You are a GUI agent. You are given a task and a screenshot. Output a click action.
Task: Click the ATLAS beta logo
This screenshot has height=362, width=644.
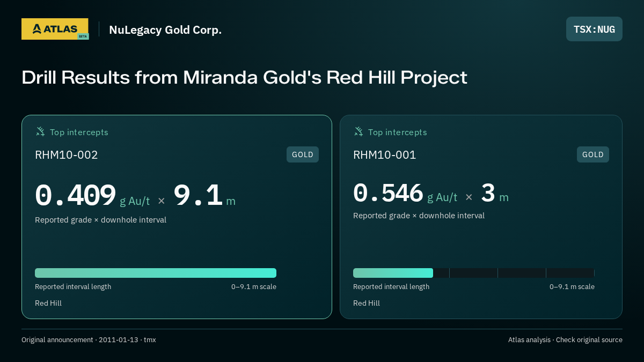tap(55, 29)
